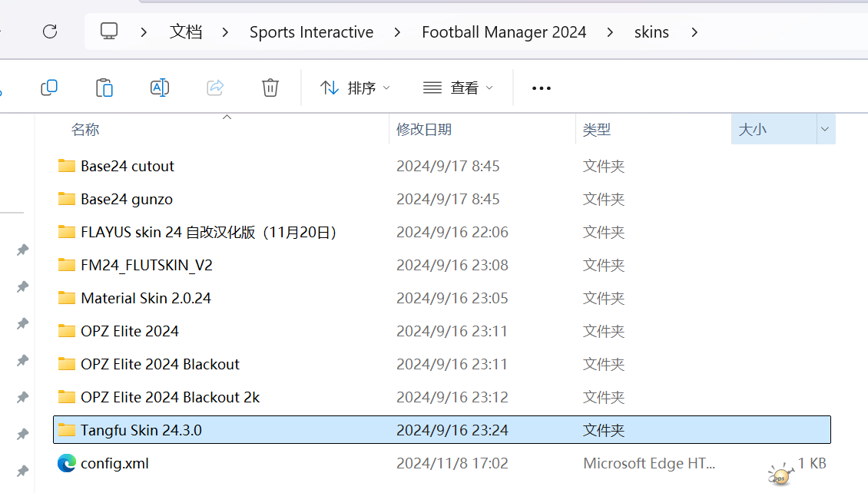The width and height of the screenshot is (868, 493).
Task: Click the date 2024/9/16 23:08
Action: click(452, 265)
